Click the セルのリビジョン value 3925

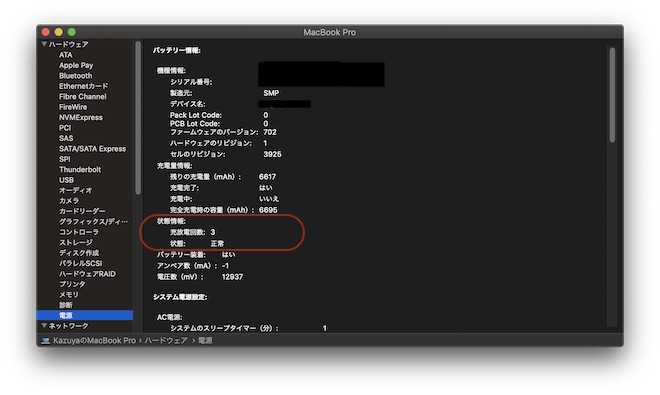pyautogui.click(x=272, y=154)
